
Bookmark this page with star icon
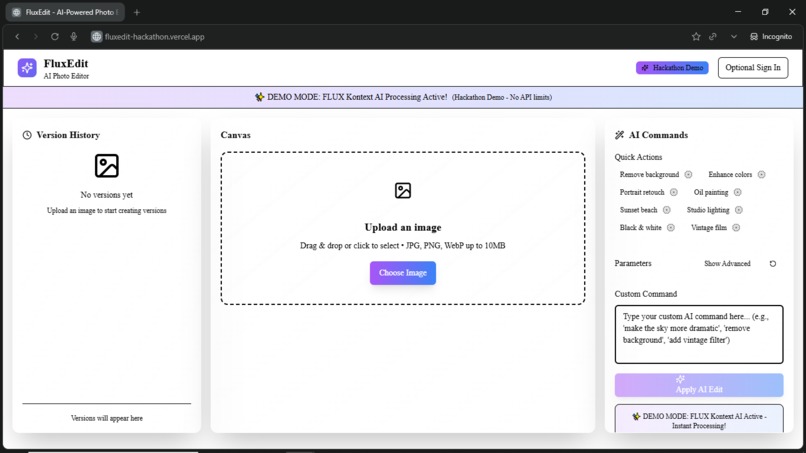696,37
